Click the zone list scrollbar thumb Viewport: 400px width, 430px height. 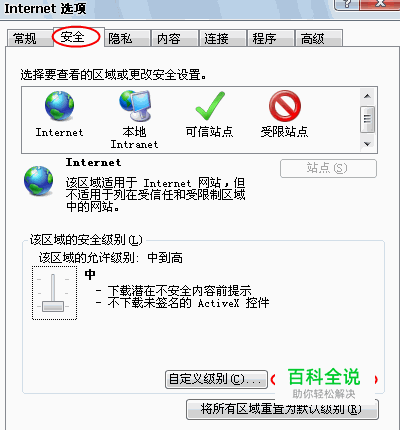(x=367, y=119)
